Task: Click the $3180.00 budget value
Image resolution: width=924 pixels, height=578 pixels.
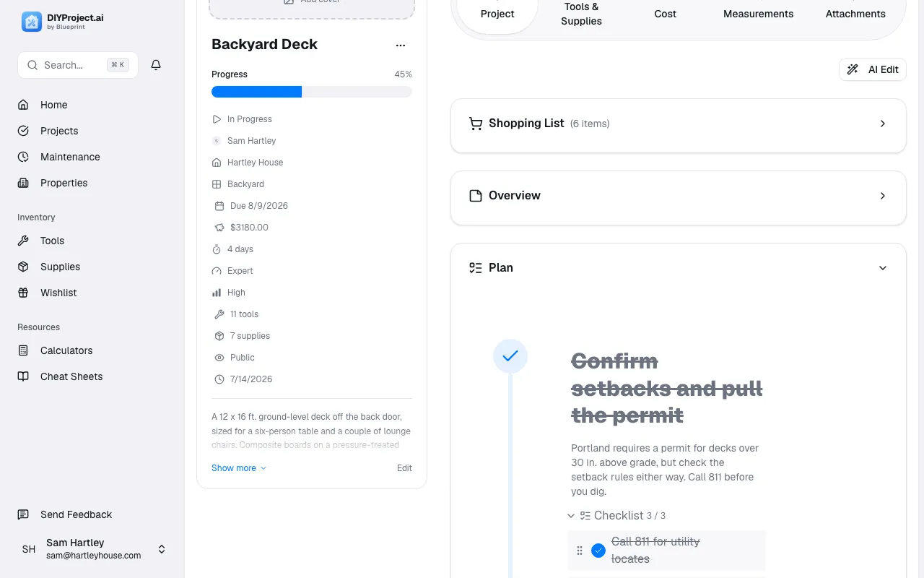Action: pos(249,228)
